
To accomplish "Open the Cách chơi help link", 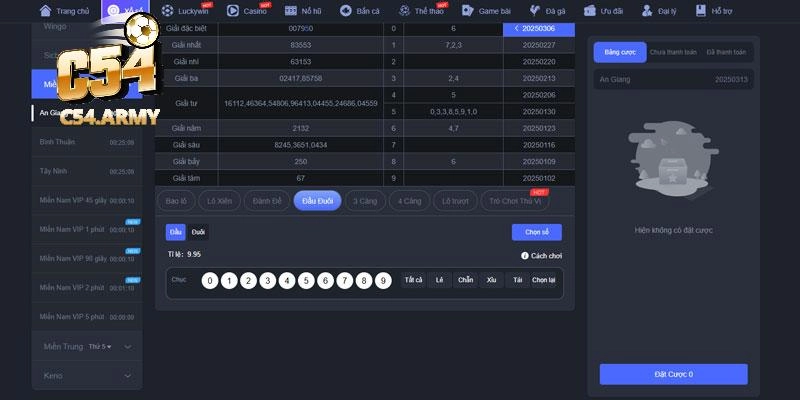I will pyautogui.click(x=541, y=256).
